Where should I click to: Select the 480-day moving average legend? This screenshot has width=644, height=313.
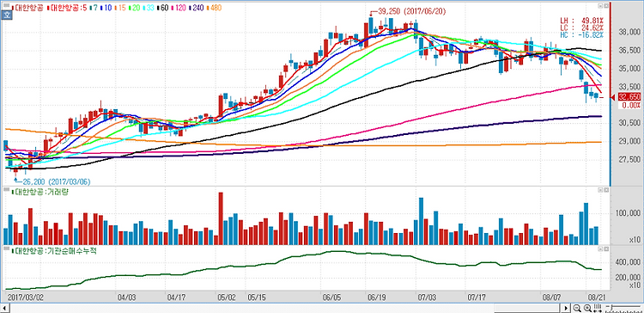click(214, 8)
